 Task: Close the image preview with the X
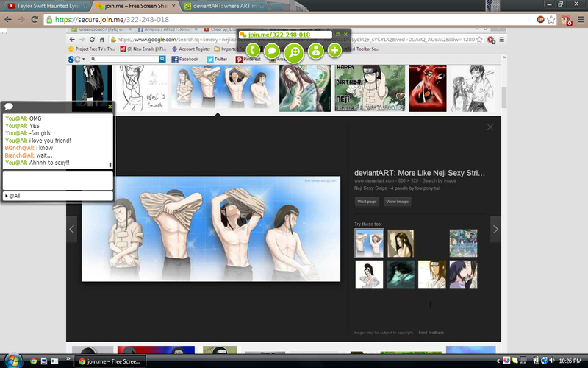(490, 127)
